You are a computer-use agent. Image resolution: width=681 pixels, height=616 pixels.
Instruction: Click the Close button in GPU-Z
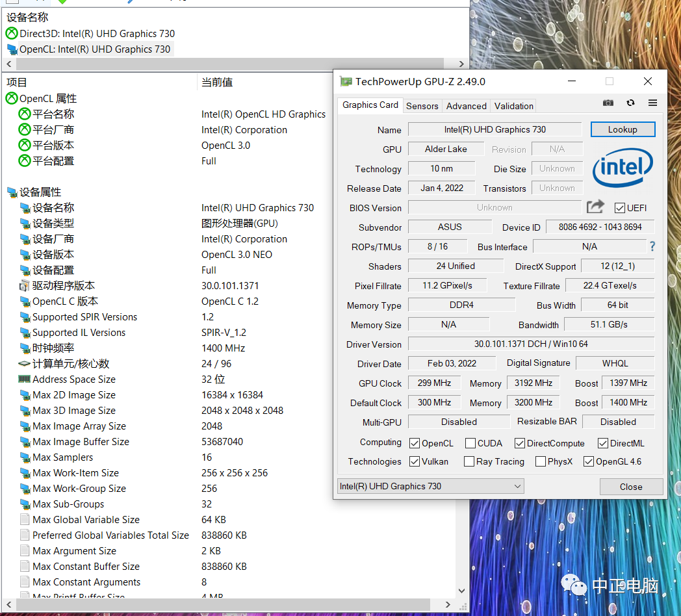[x=631, y=487]
